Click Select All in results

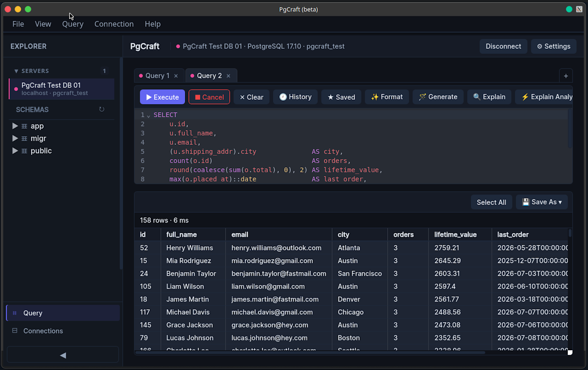pos(492,202)
